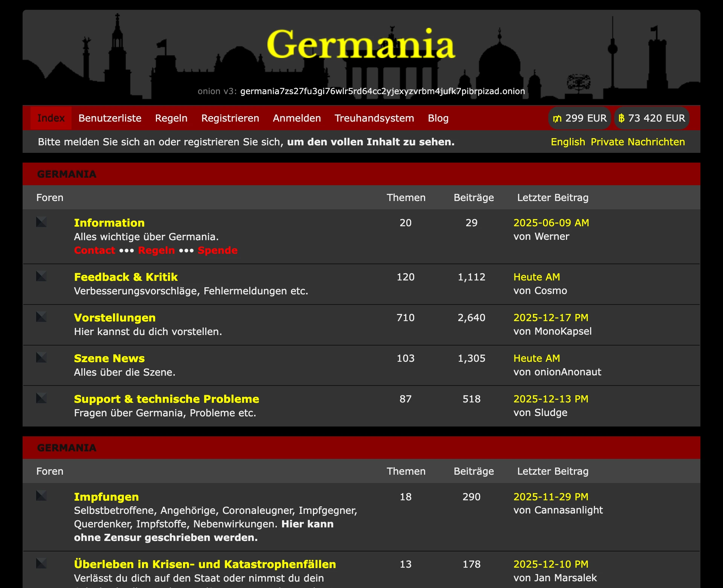Switch to the Treuhandsystem section
This screenshot has width=723, height=588.
[x=374, y=118]
